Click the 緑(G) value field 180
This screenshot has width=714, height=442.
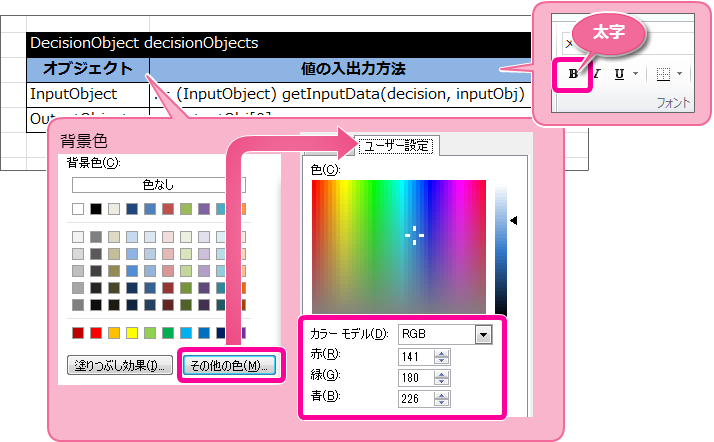416,378
